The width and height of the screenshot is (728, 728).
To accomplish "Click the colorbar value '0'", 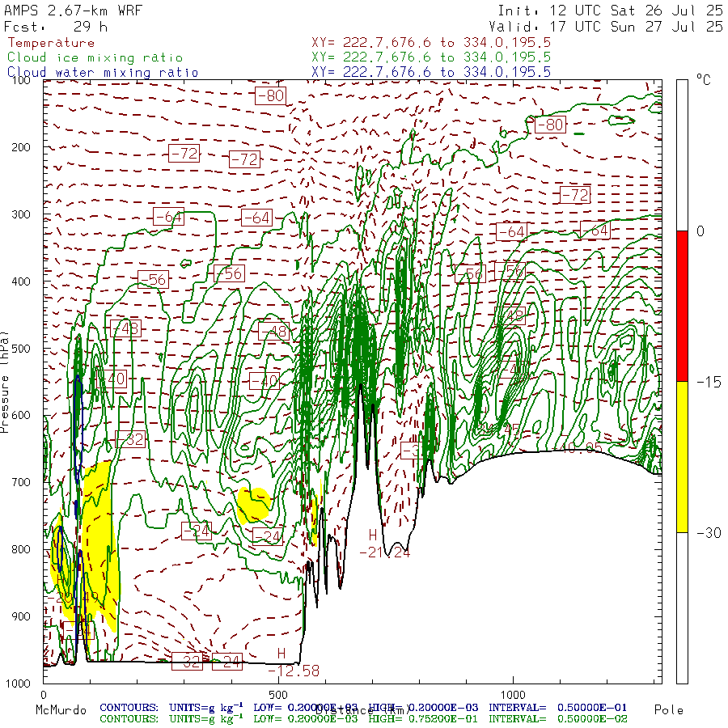I will click(700, 231).
